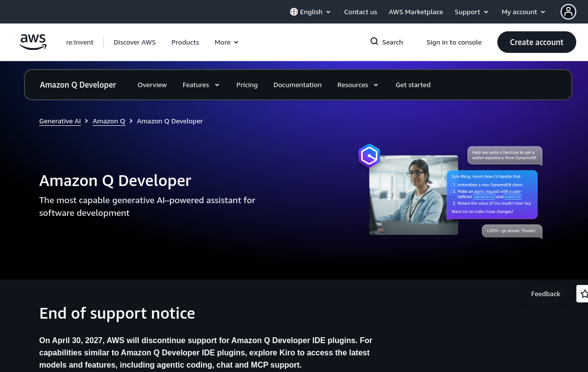Follow the Generative AI breadcrumb
588x372 pixels.
[60, 121]
